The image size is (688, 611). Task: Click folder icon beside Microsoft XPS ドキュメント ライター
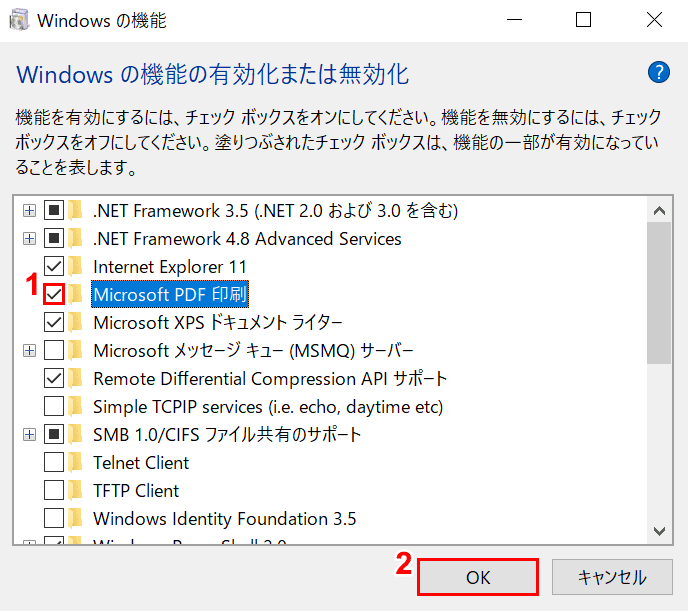76,322
